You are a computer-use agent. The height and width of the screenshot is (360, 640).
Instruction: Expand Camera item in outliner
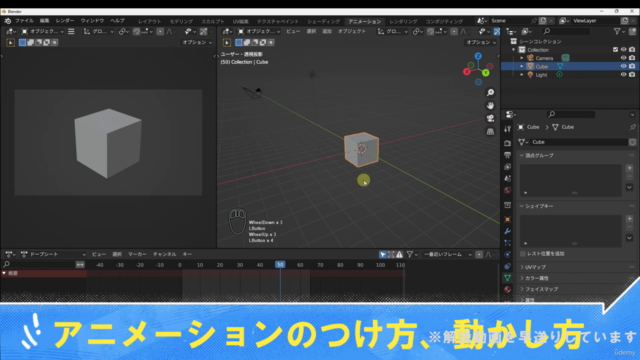click(x=522, y=58)
